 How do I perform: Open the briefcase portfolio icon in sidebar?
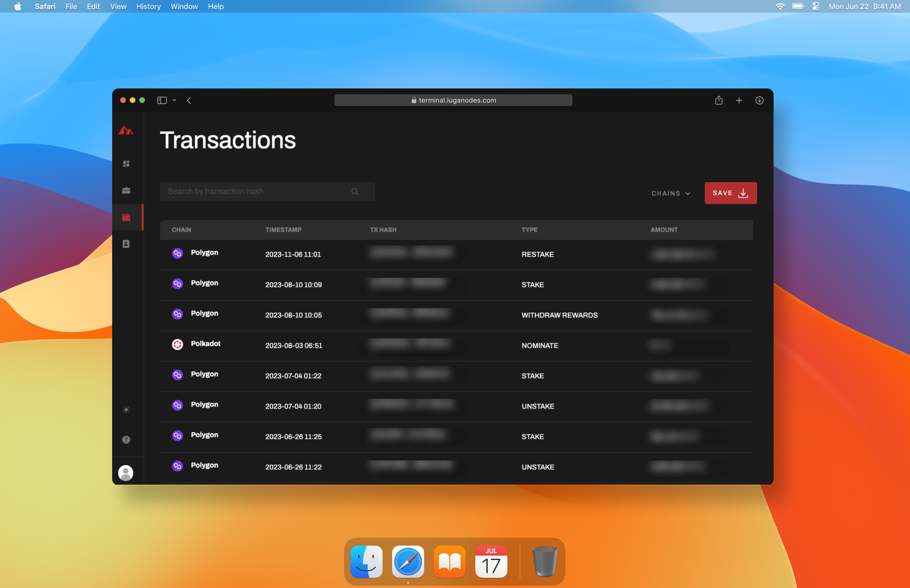point(126,190)
